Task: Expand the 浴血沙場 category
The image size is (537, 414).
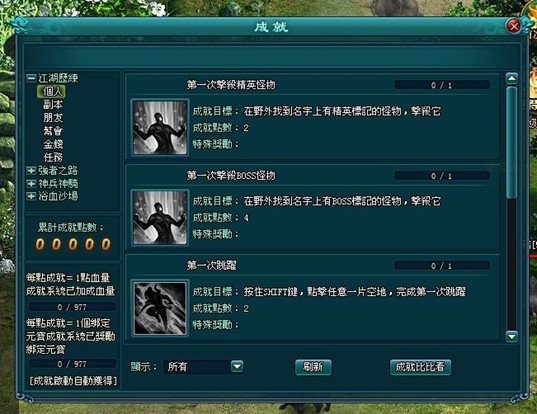Action: [x=31, y=196]
